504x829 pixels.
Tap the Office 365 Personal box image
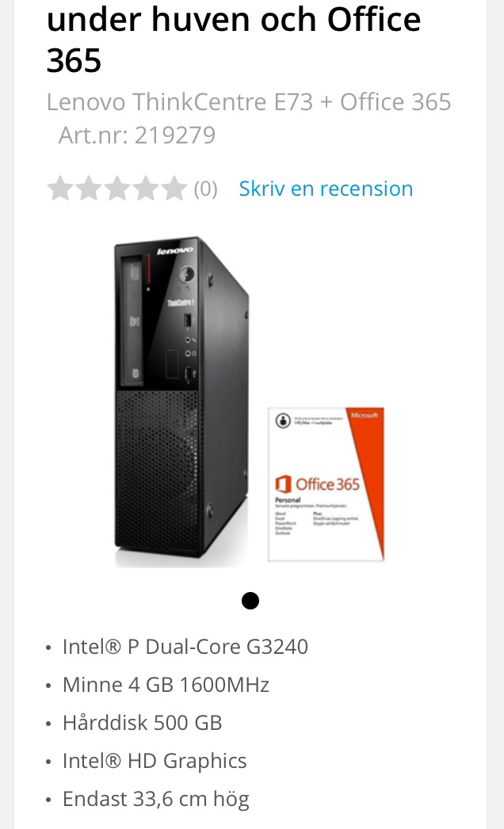point(326,483)
